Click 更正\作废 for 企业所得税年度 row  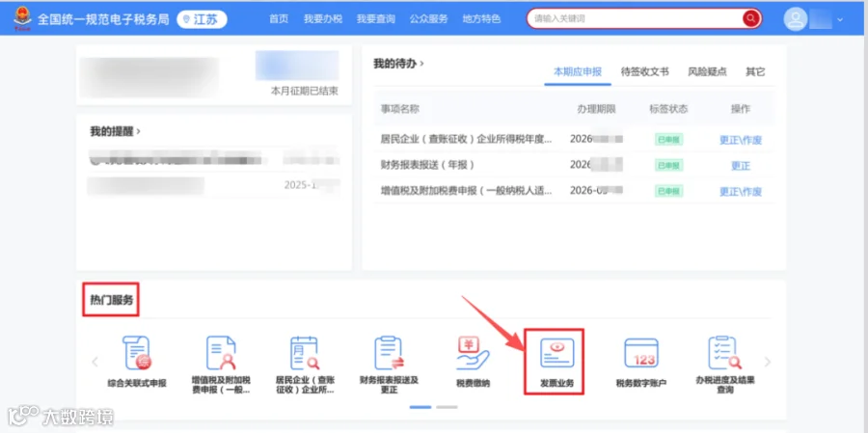click(x=741, y=140)
